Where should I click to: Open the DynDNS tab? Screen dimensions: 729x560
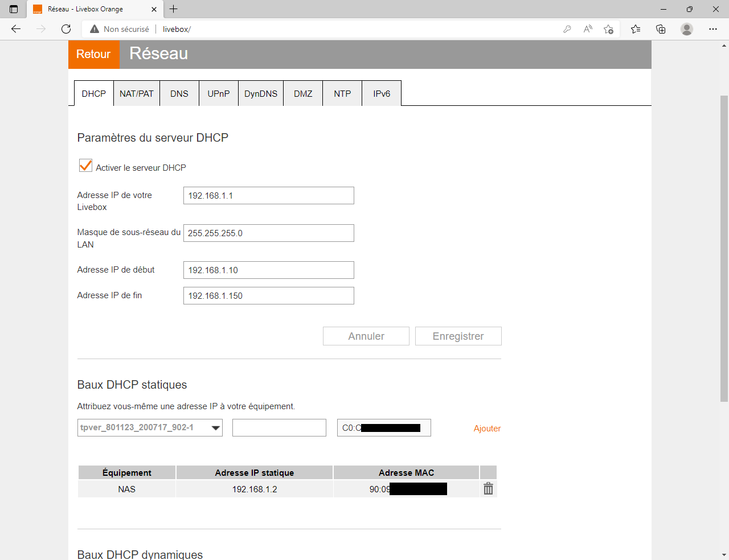pos(261,93)
